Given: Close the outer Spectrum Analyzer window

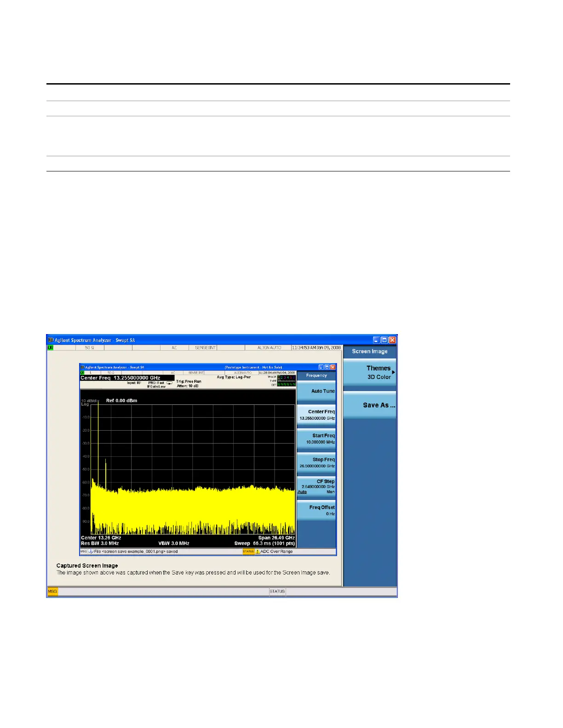Looking at the screenshot, I should tap(392, 340).
